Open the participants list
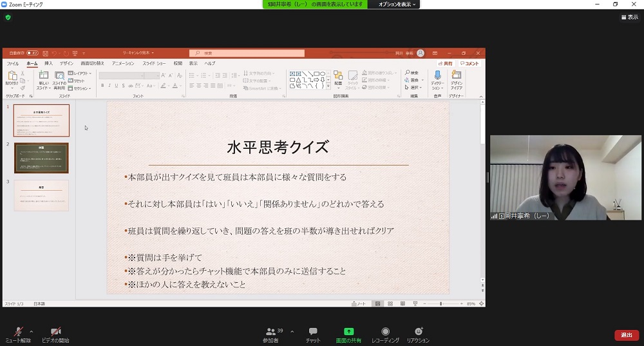 coord(275,332)
